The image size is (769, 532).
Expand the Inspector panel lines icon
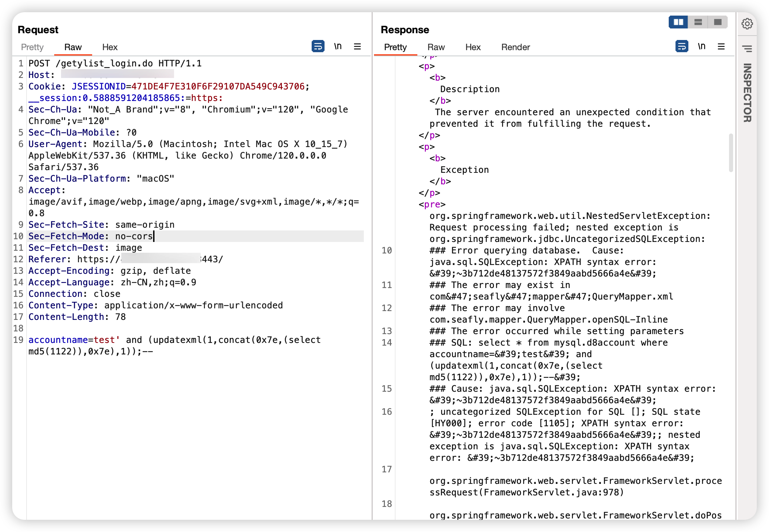pos(747,49)
